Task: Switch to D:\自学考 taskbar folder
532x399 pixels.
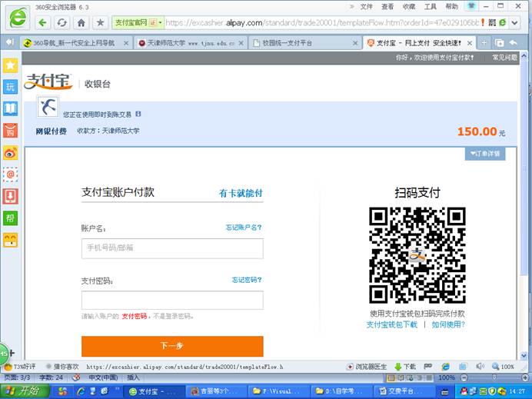Action: click(x=341, y=391)
